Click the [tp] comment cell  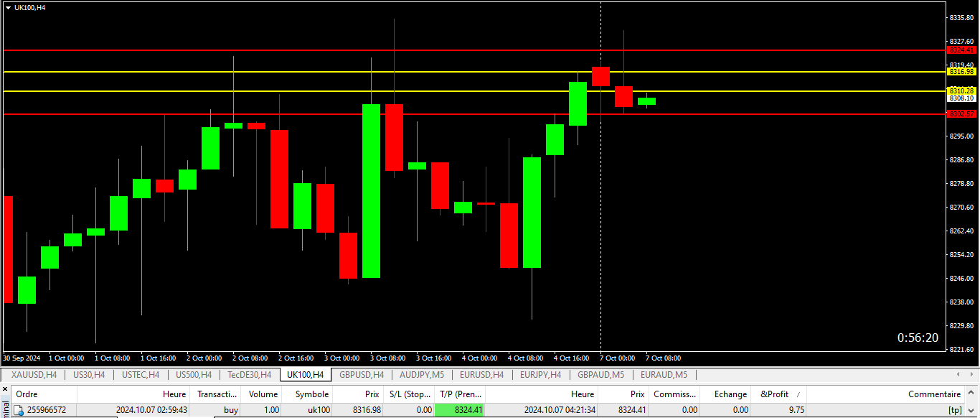click(955, 410)
